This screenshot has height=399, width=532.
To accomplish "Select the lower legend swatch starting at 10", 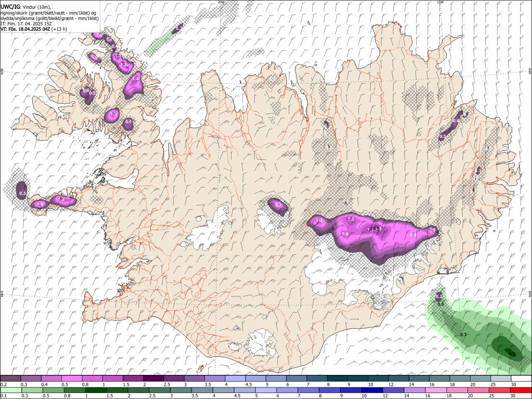I will pos(372,390).
